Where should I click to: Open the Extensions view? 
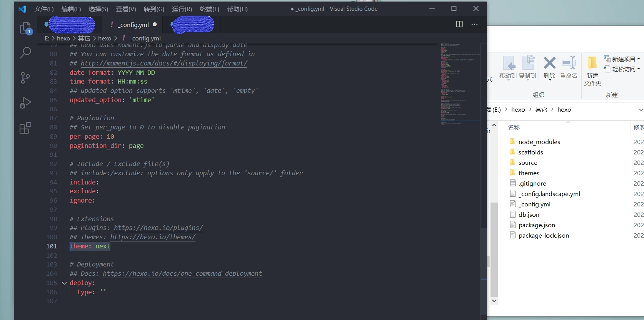[x=25, y=128]
